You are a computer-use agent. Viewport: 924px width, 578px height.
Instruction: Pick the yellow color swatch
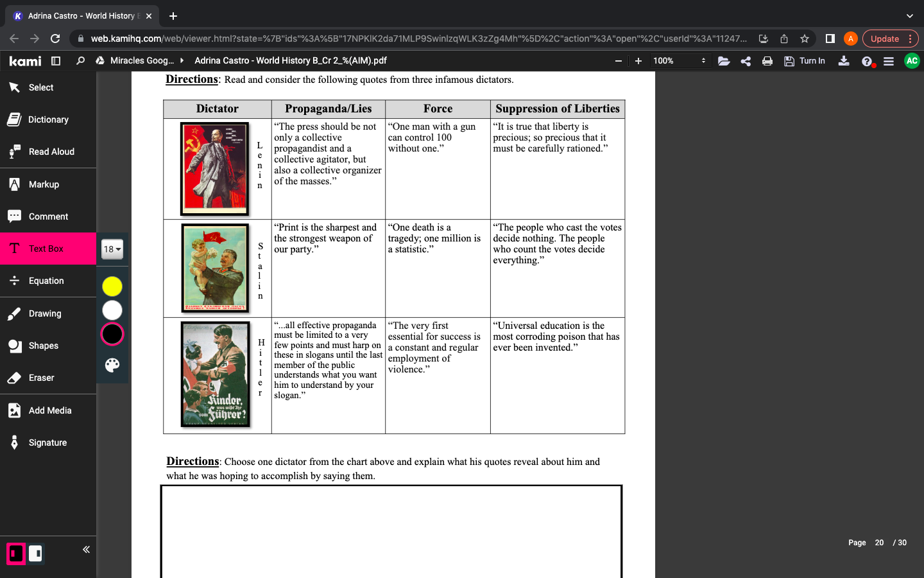click(x=112, y=286)
